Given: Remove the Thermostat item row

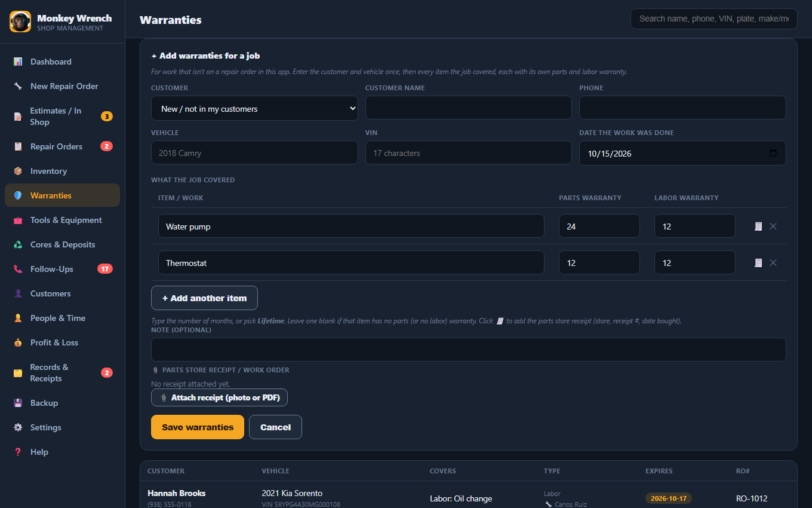Looking at the screenshot, I should pos(773,263).
